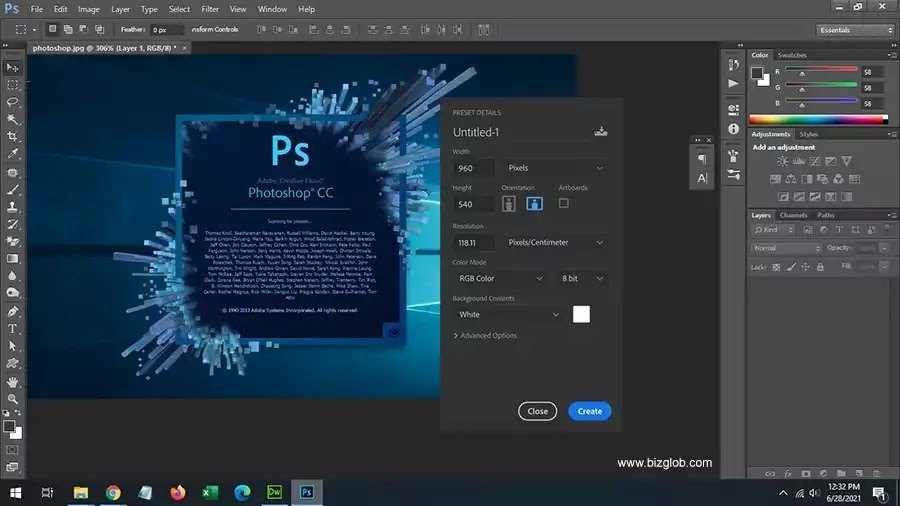
Task: Open the White background contents dropdown
Action: click(x=508, y=315)
